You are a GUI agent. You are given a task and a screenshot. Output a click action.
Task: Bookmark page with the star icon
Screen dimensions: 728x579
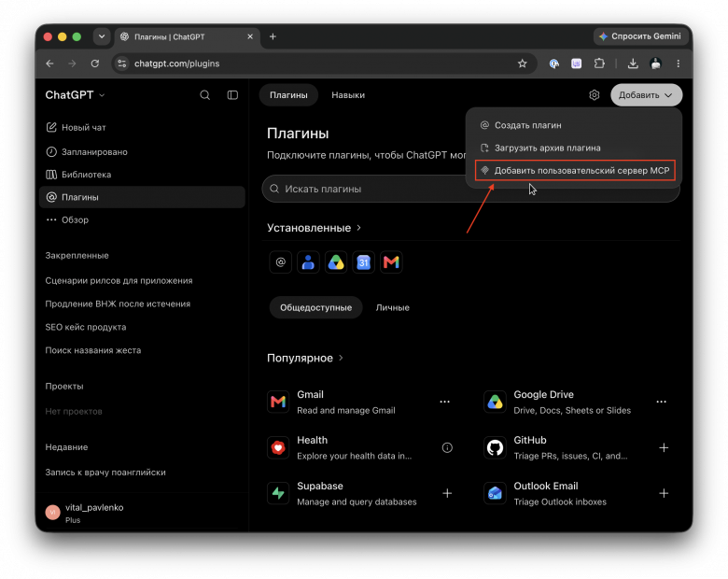click(523, 64)
